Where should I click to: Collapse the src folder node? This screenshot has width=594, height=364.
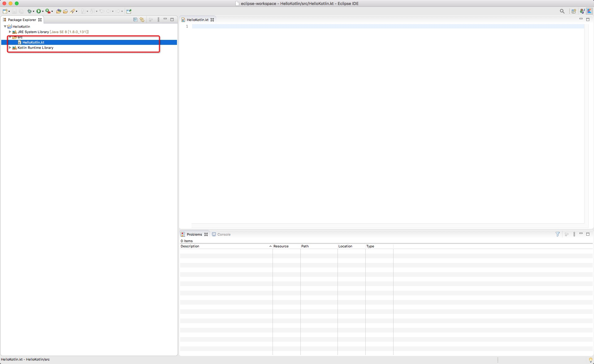point(10,37)
